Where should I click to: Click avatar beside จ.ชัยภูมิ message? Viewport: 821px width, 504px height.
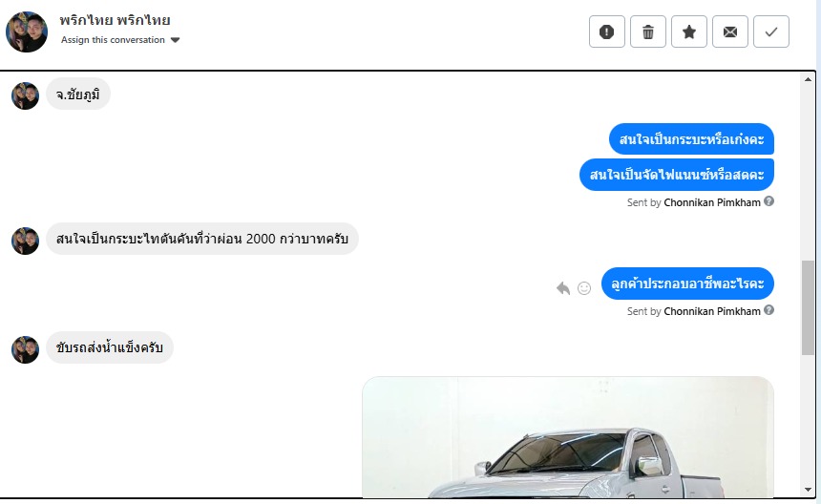[25, 95]
